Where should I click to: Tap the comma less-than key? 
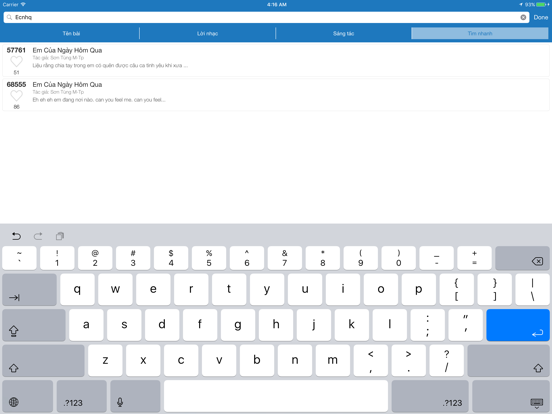(x=371, y=360)
